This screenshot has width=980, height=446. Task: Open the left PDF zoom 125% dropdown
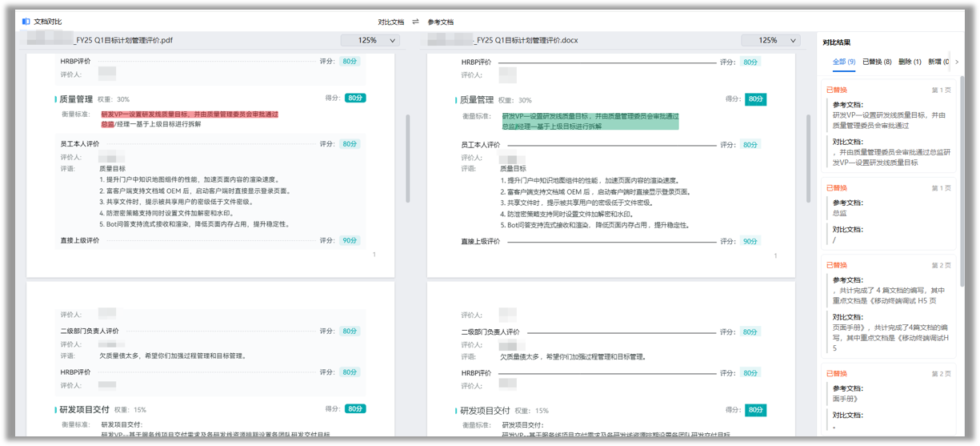click(x=370, y=40)
